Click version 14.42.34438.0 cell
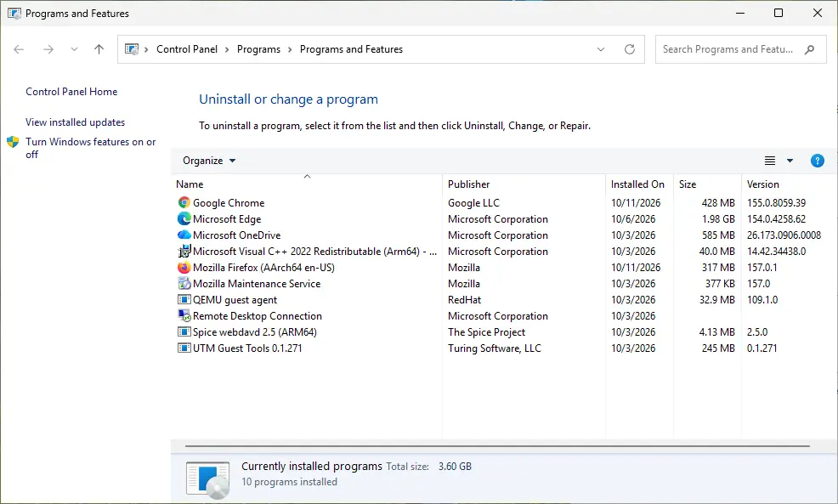 coord(777,252)
